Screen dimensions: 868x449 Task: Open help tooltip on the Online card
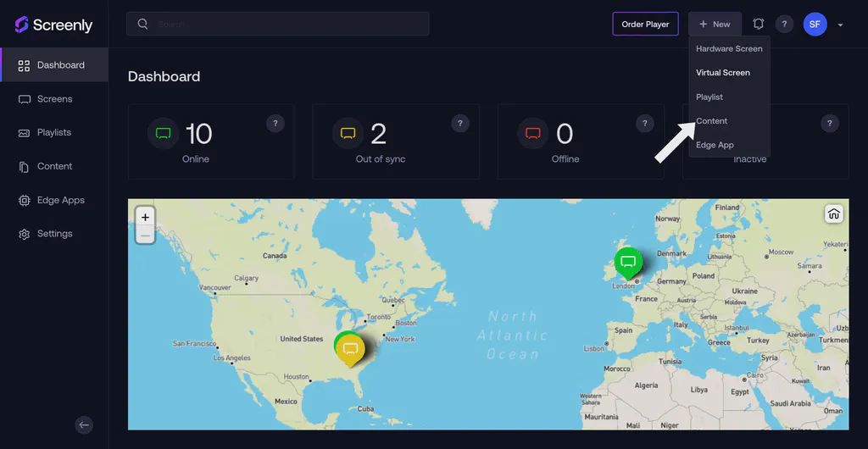pos(275,124)
